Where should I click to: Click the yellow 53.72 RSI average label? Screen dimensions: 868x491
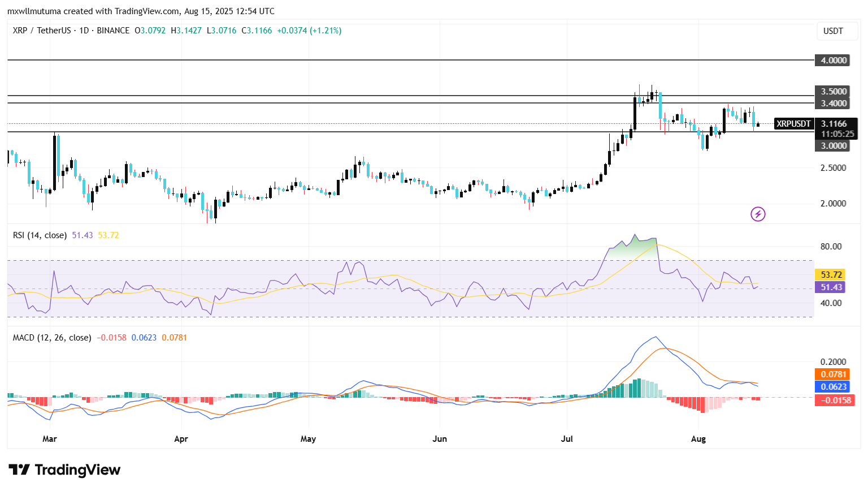(830, 275)
